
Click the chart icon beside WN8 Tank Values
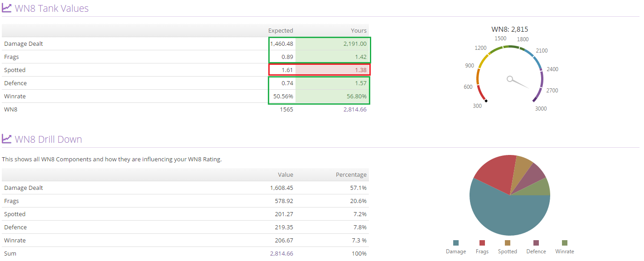[6, 8]
